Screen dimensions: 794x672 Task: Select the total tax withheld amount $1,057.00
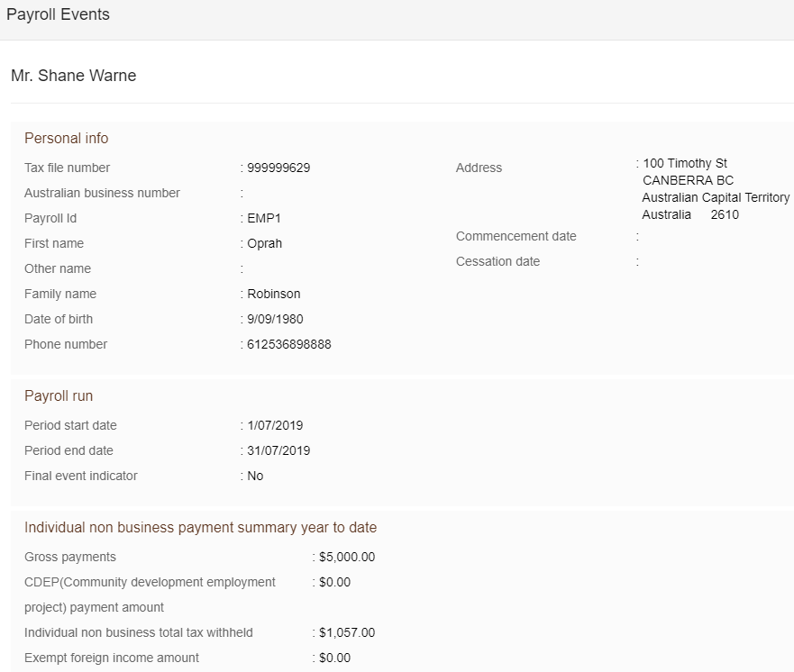[347, 633]
